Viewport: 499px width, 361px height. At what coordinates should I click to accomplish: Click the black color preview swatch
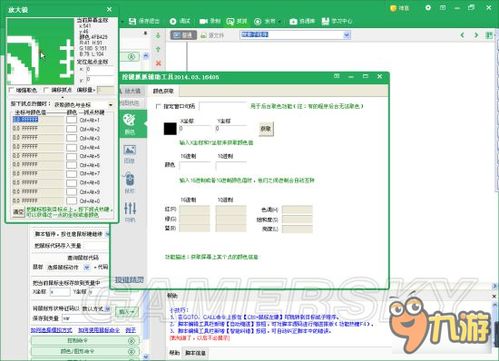tap(170, 129)
